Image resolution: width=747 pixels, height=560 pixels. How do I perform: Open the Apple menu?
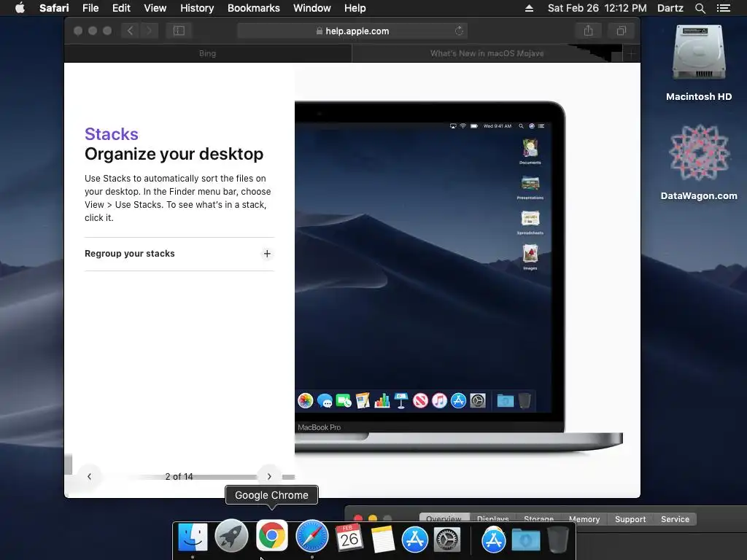[20, 8]
